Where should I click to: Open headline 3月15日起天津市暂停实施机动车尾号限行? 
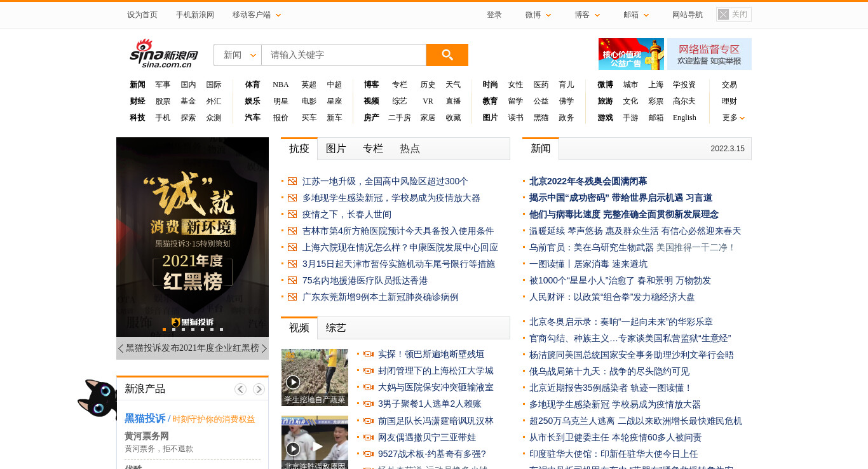coord(398,264)
